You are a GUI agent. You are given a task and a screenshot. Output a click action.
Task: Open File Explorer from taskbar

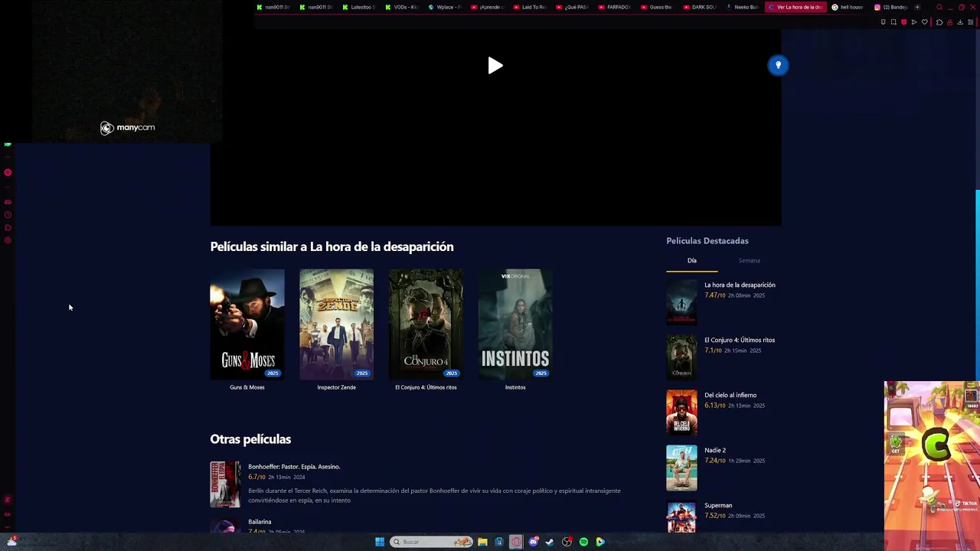[482, 542]
